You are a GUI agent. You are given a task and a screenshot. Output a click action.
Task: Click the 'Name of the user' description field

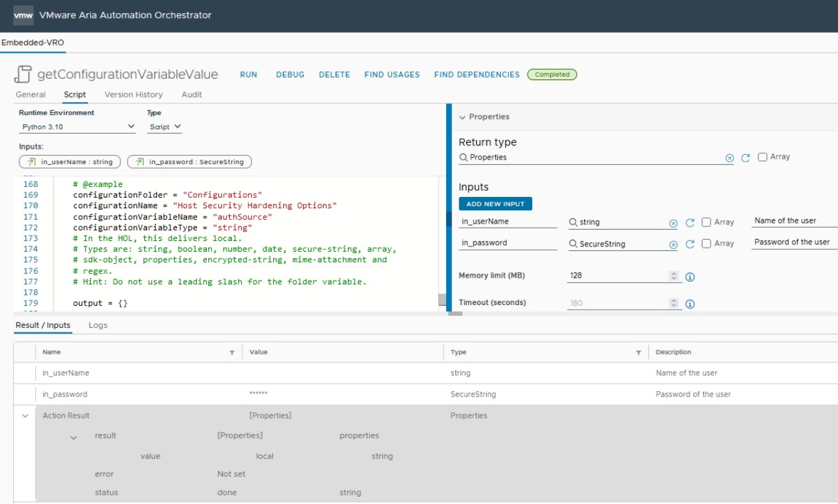[795, 221]
